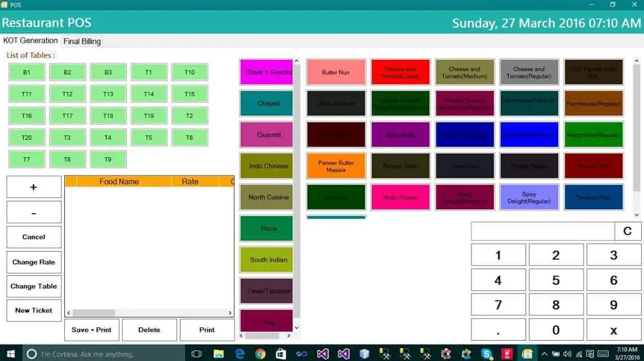Click order list right scroll arrow
This screenshot has width=644, height=361.
click(230, 313)
